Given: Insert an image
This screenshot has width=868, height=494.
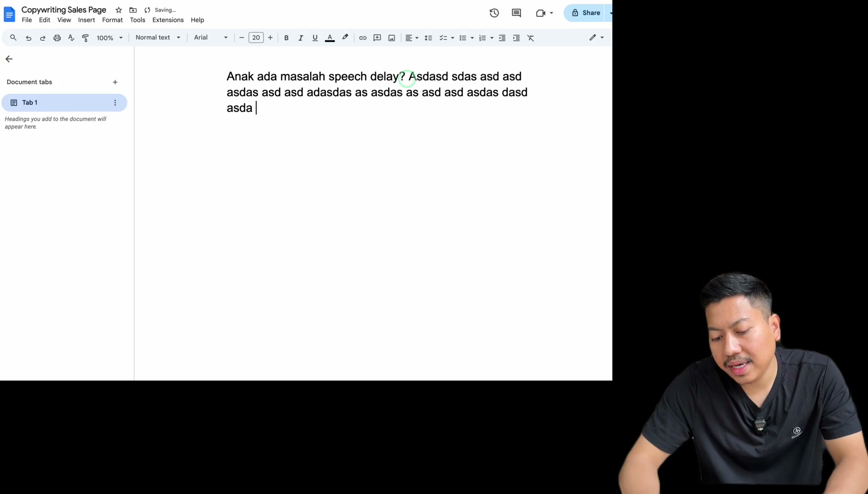Looking at the screenshot, I should click(392, 38).
